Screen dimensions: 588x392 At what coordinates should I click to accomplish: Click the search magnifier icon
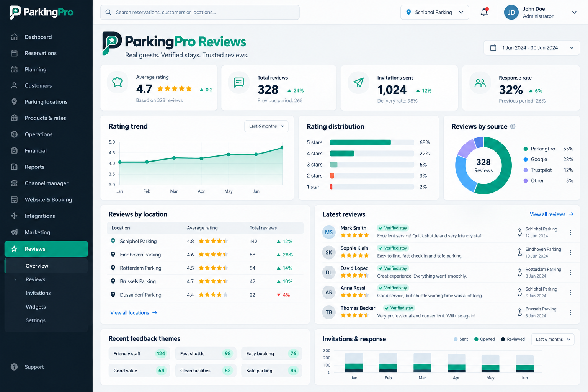pyautogui.click(x=108, y=12)
